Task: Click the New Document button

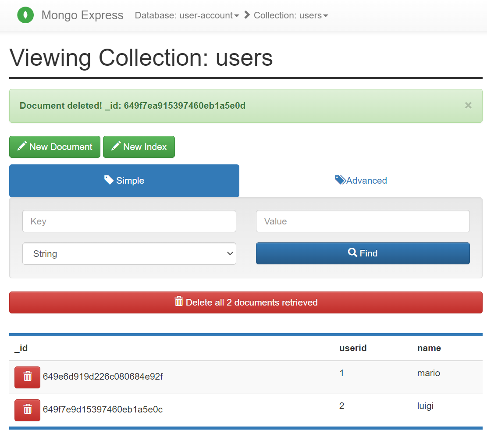Action: coord(55,147)
